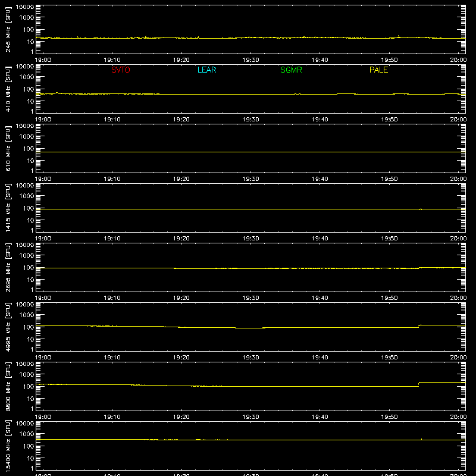This screenshot has height=476, width=476.
Task: Click the 1000 tick label on 410 MHz axis
Action: click(x=27, y=77)
